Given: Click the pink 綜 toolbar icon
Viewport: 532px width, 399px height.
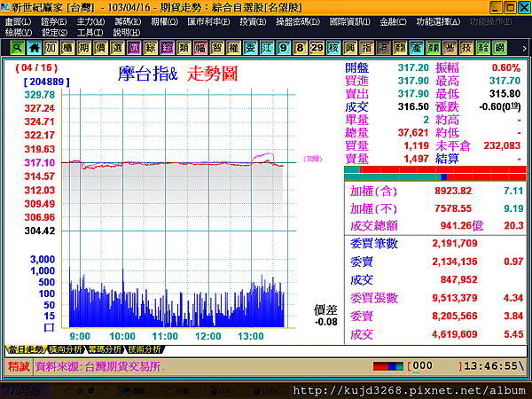Looking at the screenshot, I should click(168, 48).
